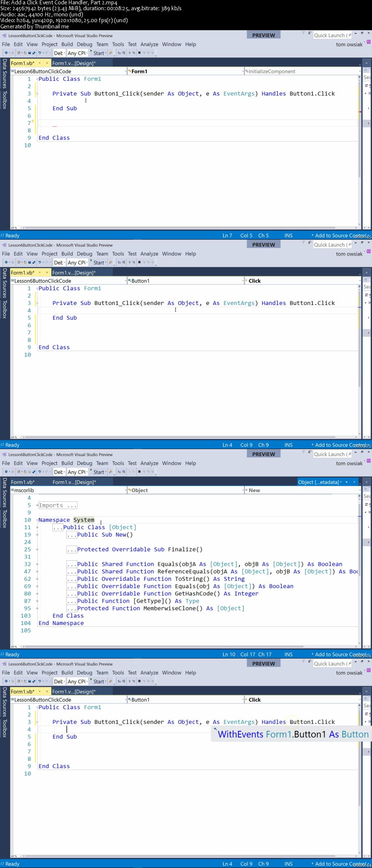
Task: Click tom owsiak account name in the mscorlib frame
Action: point(349,463)
